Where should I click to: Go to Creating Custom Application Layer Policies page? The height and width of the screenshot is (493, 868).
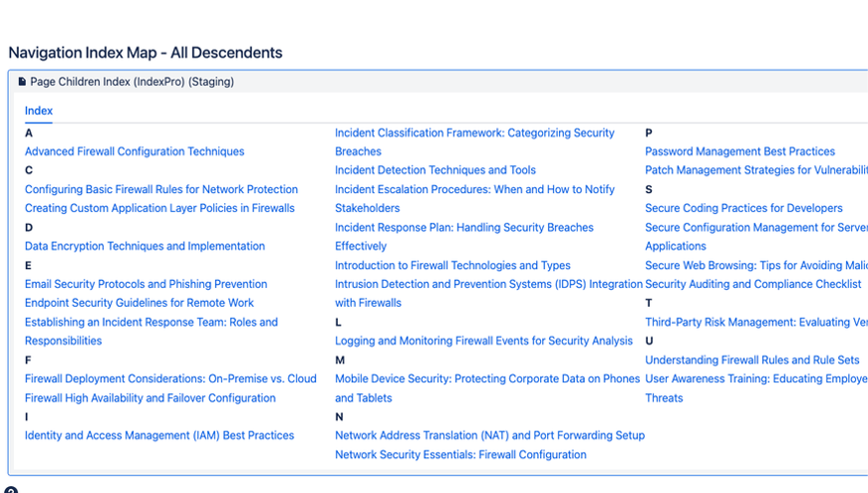[x=159, y=208]
